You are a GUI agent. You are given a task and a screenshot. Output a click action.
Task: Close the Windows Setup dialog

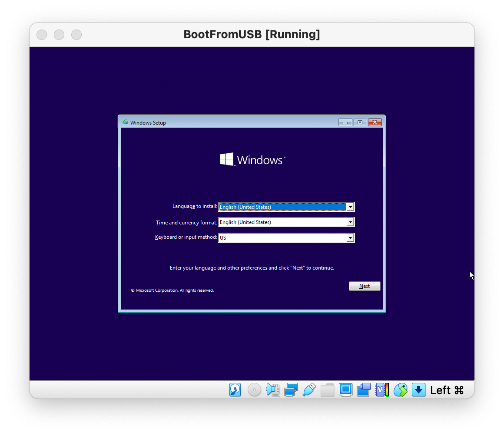point(375,122)
